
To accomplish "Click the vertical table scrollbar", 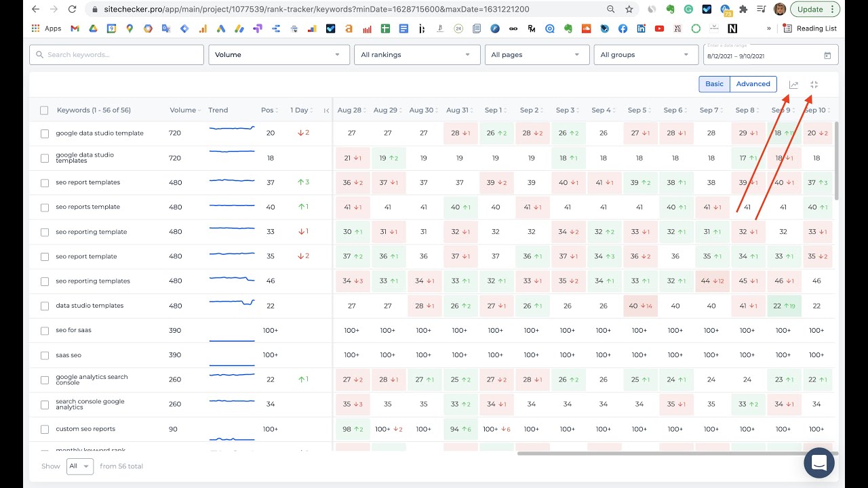I will point(836,161).
